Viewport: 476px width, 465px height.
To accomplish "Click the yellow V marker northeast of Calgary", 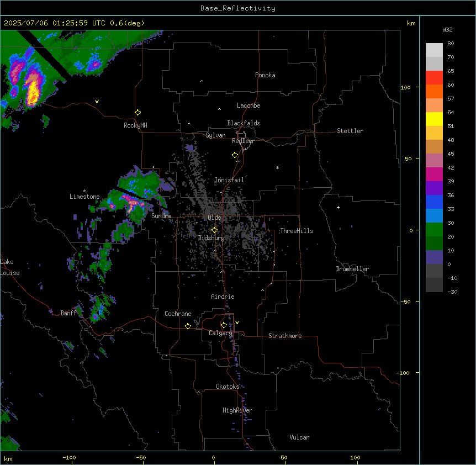I will [237, 323].
